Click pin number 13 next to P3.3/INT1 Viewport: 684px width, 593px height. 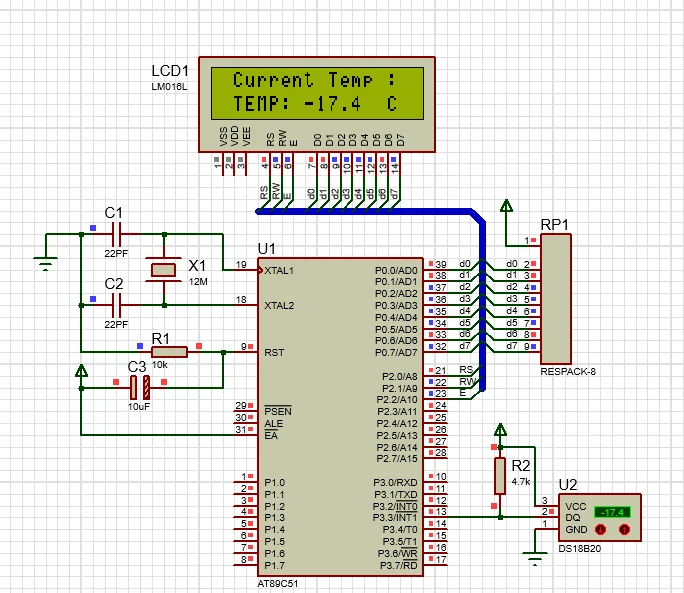pos(441,511)
